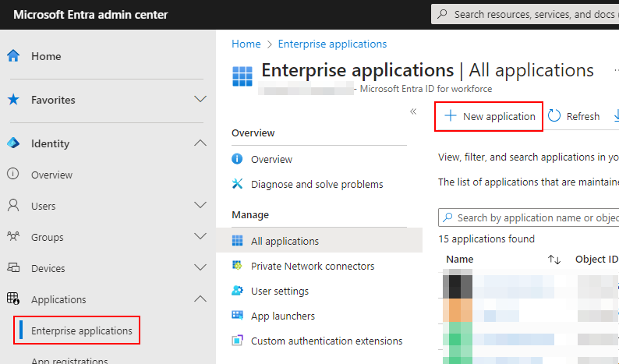619x364 pixels.
Task: Expand the Users section chevron
Action: 200,204
